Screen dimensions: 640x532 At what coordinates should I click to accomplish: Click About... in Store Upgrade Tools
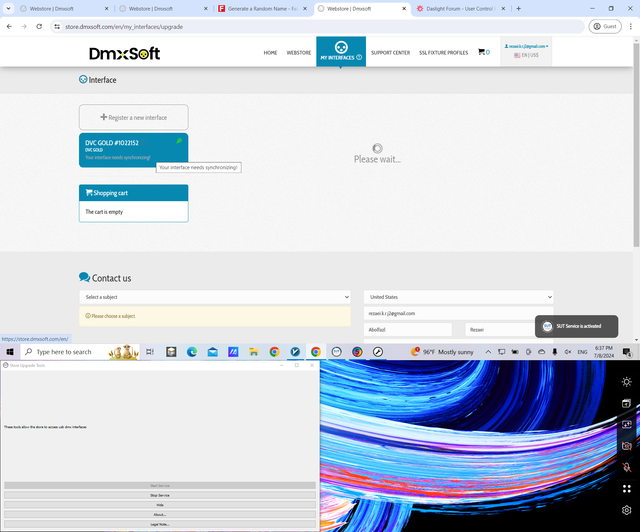pyautogui.click(x=160, y=514)
